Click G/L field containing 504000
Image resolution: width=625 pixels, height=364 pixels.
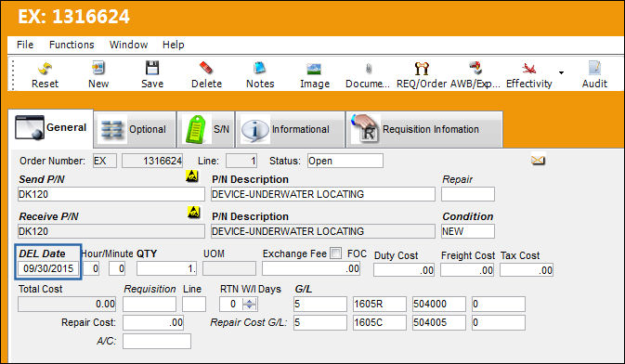[439, 305]
